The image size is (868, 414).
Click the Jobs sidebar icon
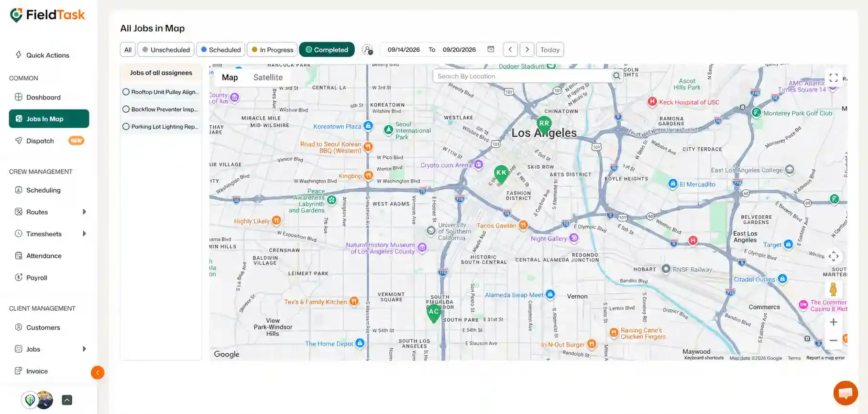(x=19, y=349)
